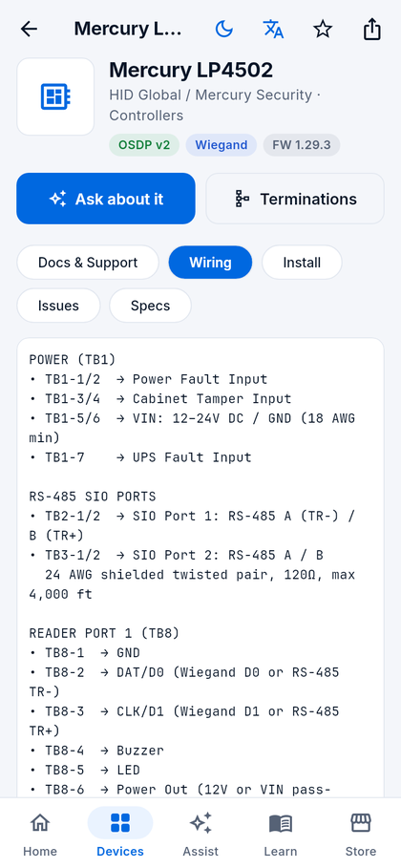Tap the FW 1.29.3 firmware badge
Image resolution: width=401 pixels, height=868 pixels.
point(302,145)
